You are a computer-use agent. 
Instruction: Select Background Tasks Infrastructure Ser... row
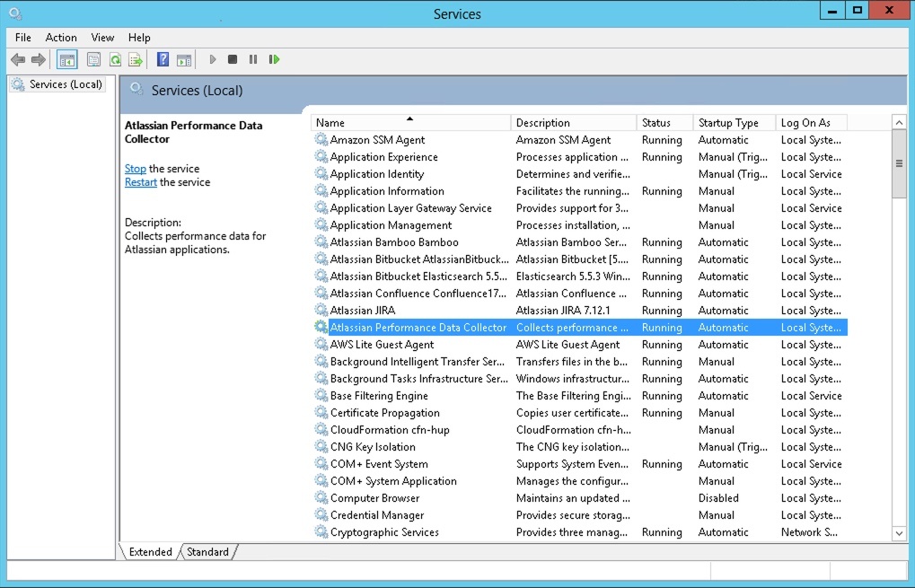click(x=580, y=379)
